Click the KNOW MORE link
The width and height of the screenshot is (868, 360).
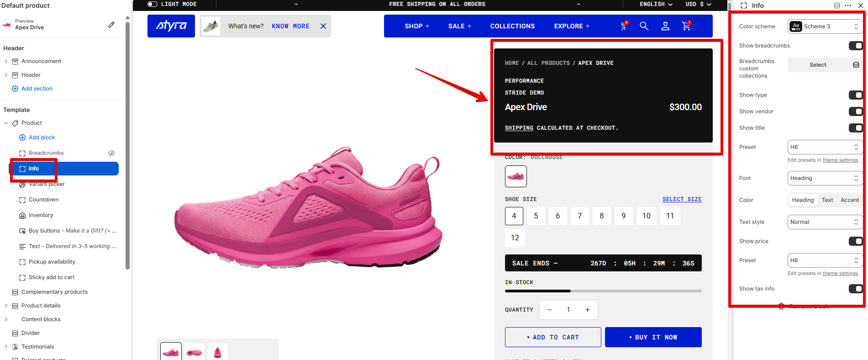[290, 26]
